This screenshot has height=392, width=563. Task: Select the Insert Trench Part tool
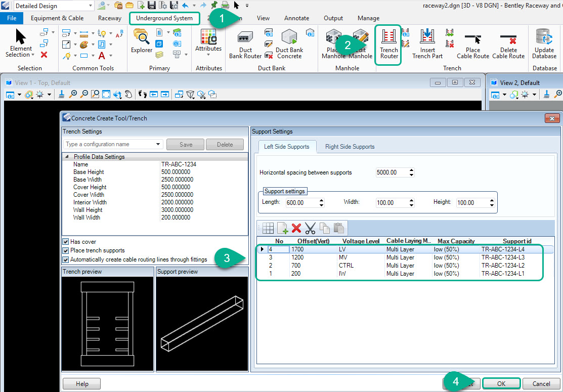(427, 43)
